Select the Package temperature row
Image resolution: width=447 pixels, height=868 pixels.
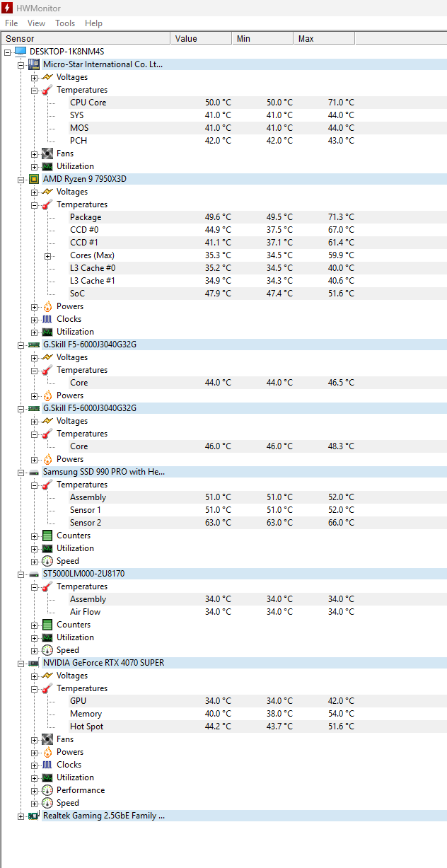(x=223, y=217)
